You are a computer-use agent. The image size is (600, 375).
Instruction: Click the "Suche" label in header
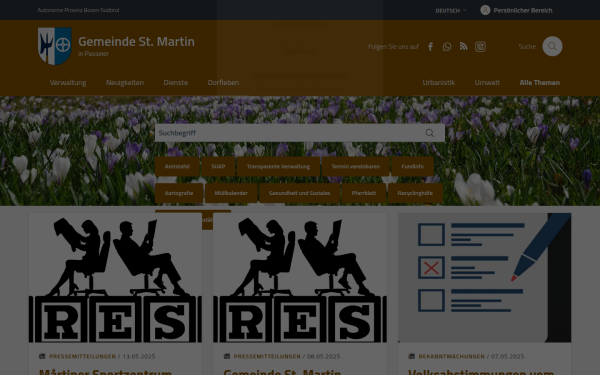click(x=527, y=47)
